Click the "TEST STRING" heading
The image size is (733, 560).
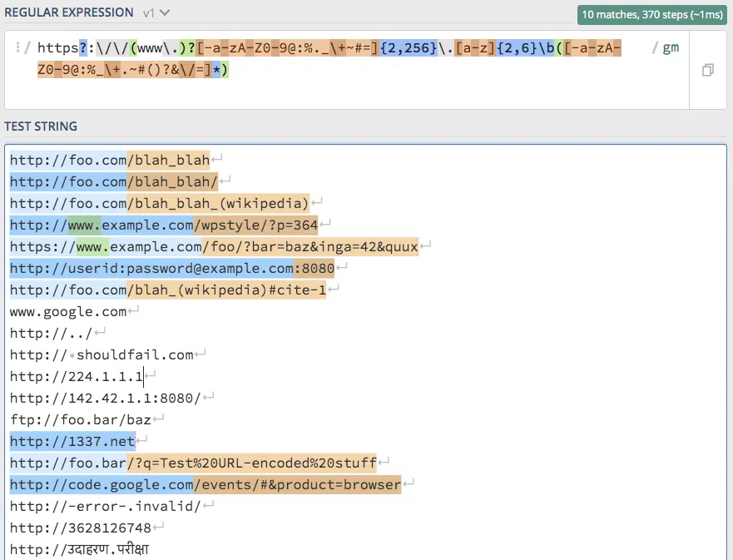[41, 126]
